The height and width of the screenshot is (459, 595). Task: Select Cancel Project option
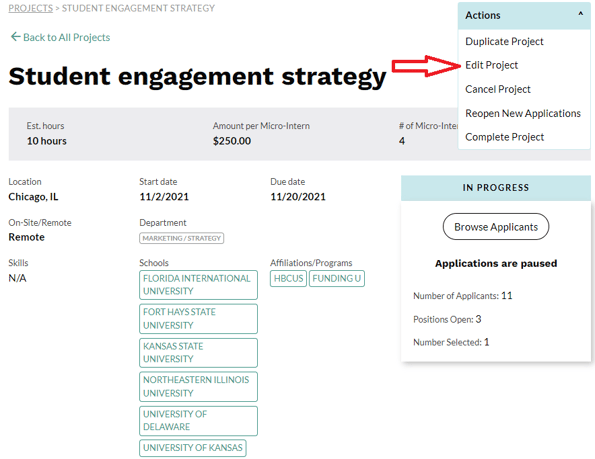(497, 89)
